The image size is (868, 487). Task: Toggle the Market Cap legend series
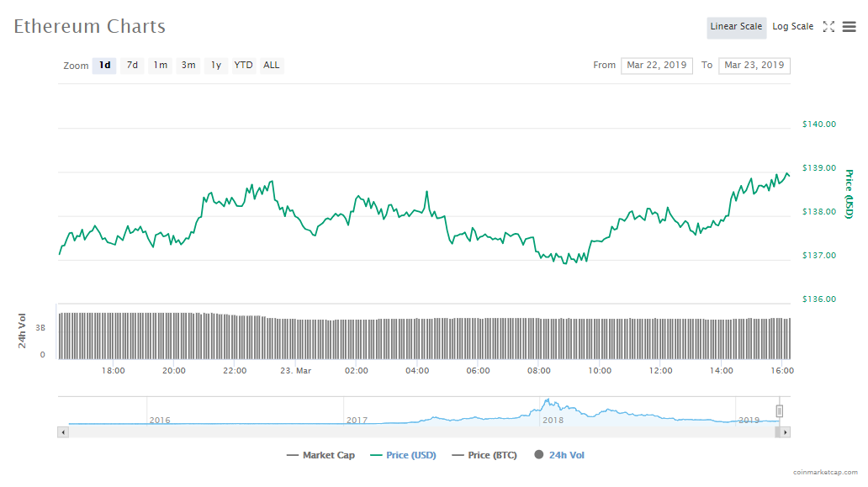click(320, 455)
